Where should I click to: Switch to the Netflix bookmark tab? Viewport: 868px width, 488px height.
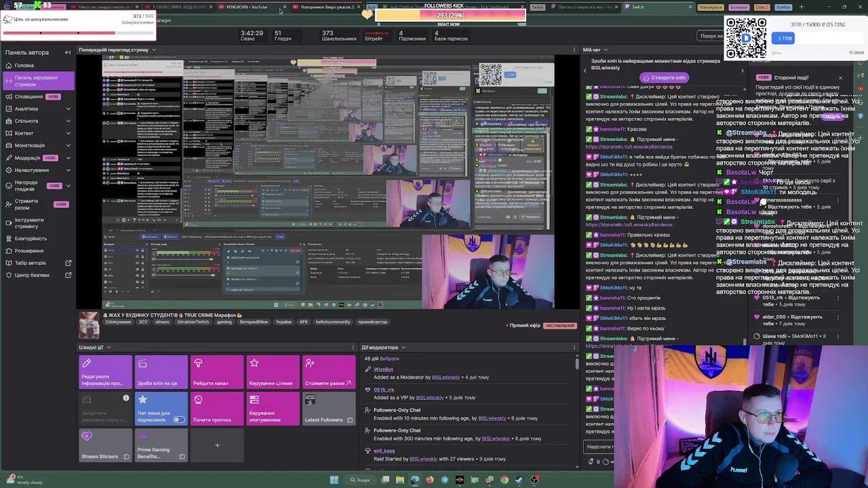pos(783,7)
